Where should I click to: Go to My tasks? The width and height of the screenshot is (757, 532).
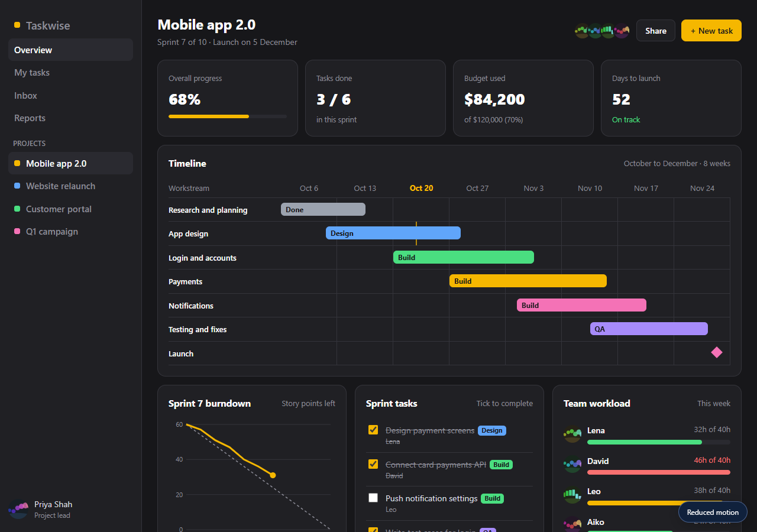[x=70, y=73]
